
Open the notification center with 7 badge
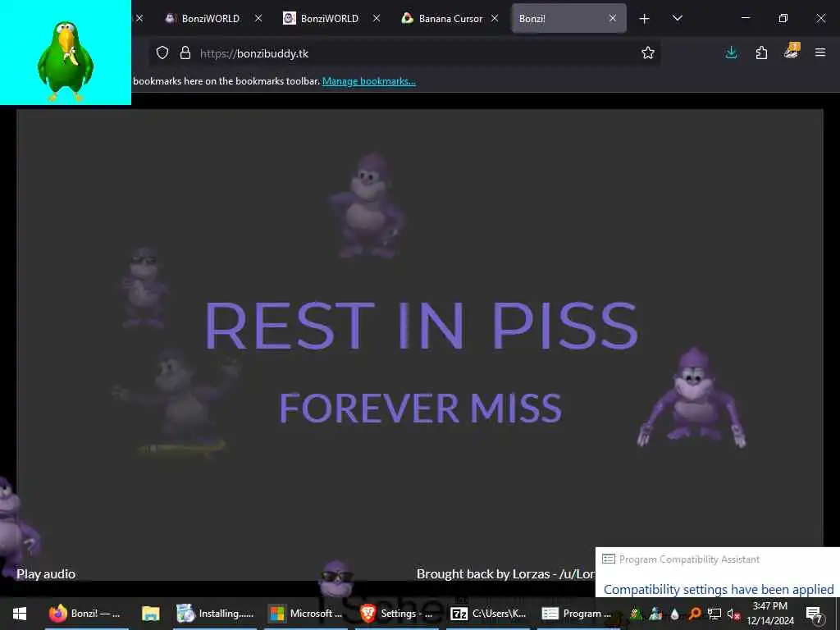pyautogui.click(x=815, y=614)
